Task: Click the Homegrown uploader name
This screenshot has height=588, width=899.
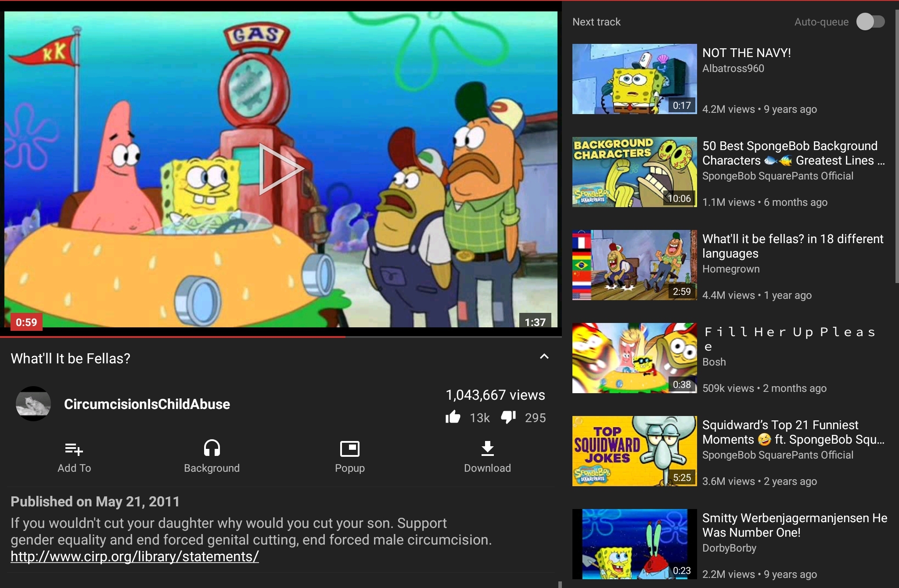Action: click(731, 269)
